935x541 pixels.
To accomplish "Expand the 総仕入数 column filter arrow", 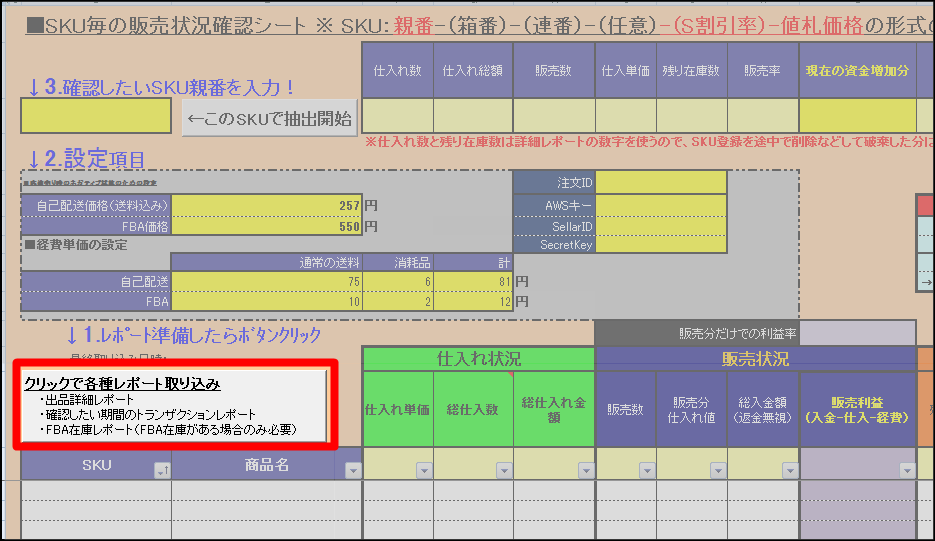I will (x=503, y=470).
